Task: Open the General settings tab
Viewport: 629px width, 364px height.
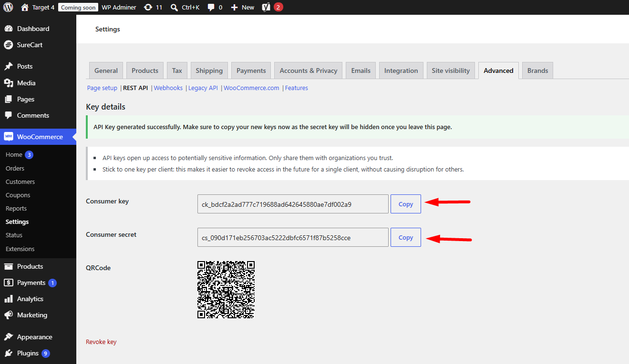Action: tap(106, 71)
